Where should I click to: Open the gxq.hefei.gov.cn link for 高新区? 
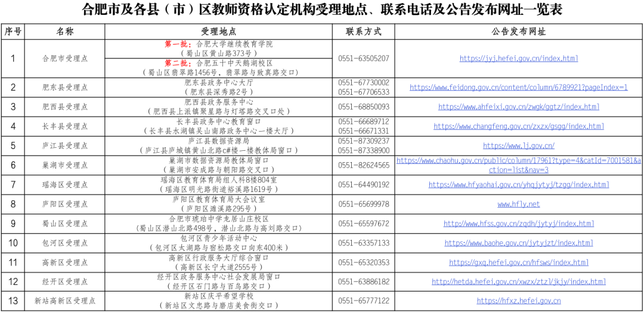[x=519, y=262]
